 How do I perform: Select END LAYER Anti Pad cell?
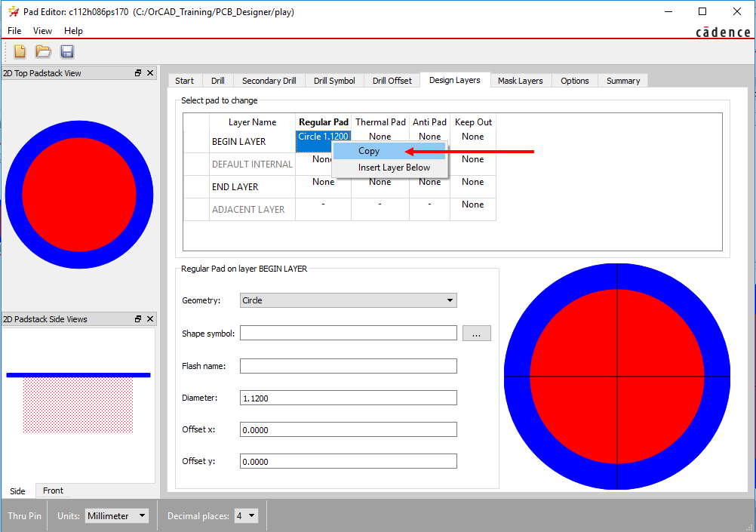(429, 186)
